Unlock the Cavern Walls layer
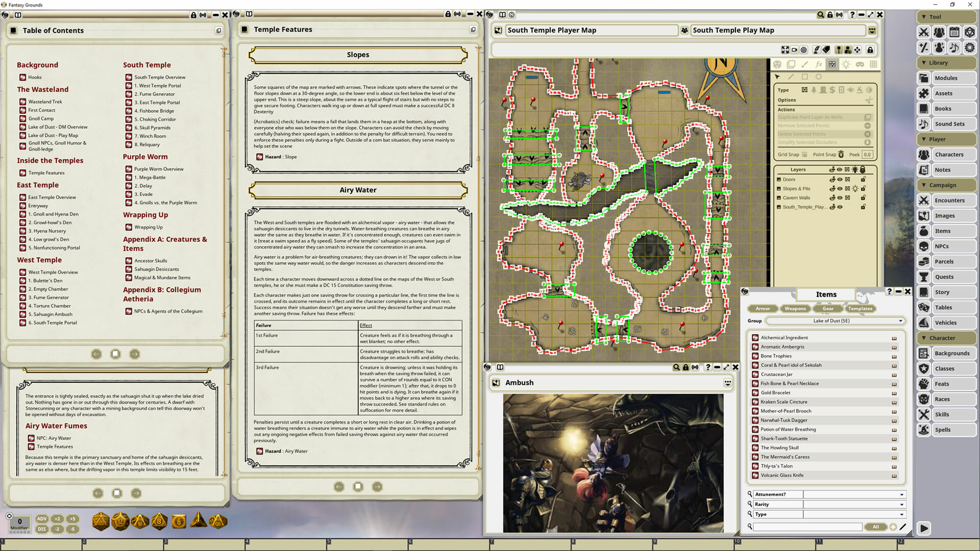The width and height of the screenshot is (980, 551). 864,197
